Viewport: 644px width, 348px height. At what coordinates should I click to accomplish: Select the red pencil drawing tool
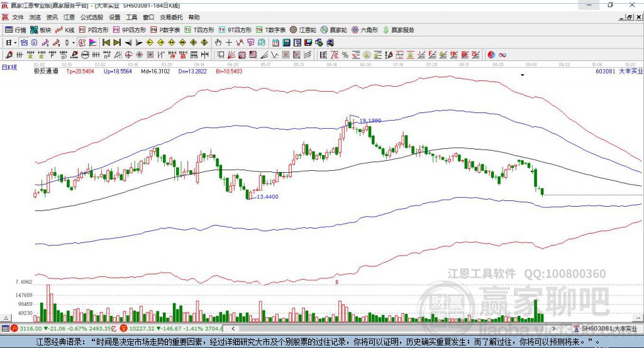click(x=9, y=55)
